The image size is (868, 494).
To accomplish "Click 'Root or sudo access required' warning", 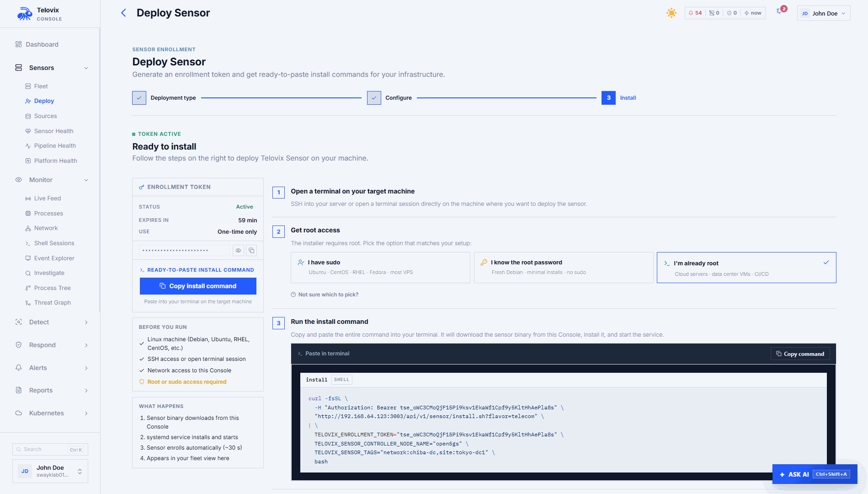I will [x=186, y=382].
